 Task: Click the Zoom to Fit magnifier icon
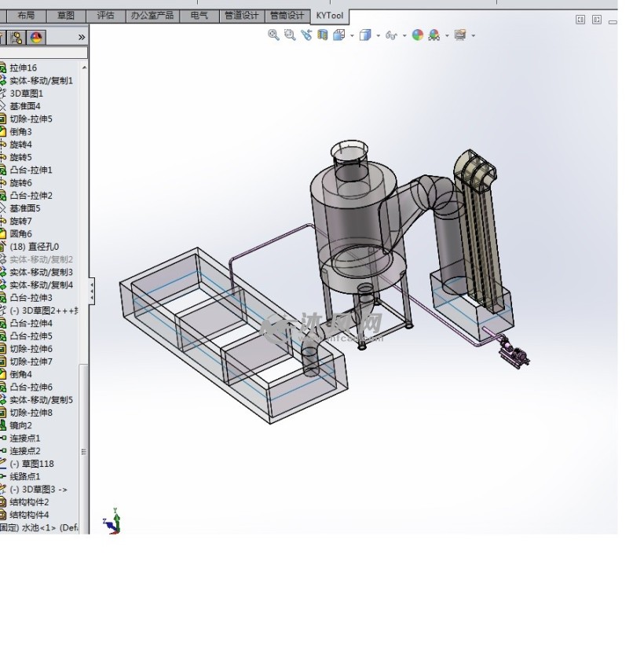[x=273, y=35]
